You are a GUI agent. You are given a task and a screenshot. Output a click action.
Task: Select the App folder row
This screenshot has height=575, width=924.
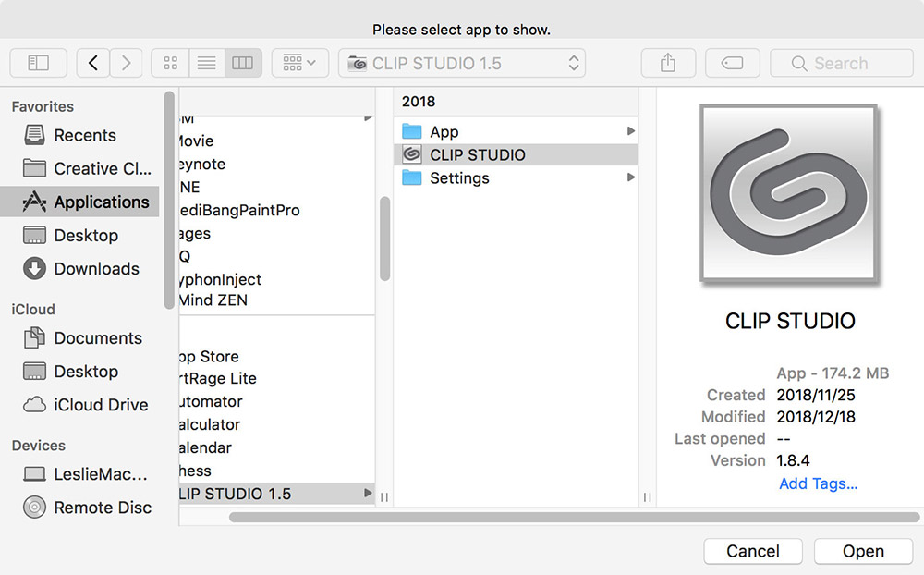pos(516,131)
